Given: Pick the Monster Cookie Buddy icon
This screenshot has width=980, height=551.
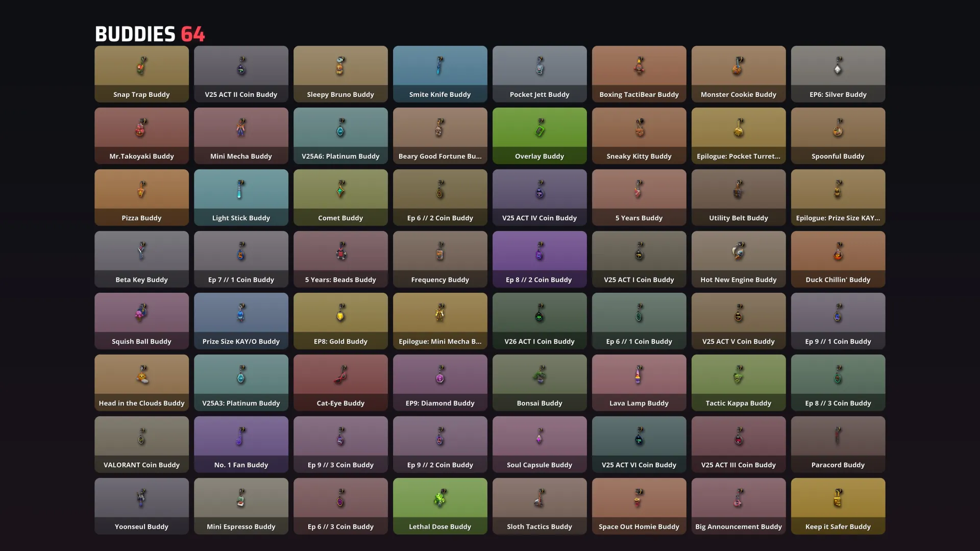Looking at the screenshot, I should 738,66.
